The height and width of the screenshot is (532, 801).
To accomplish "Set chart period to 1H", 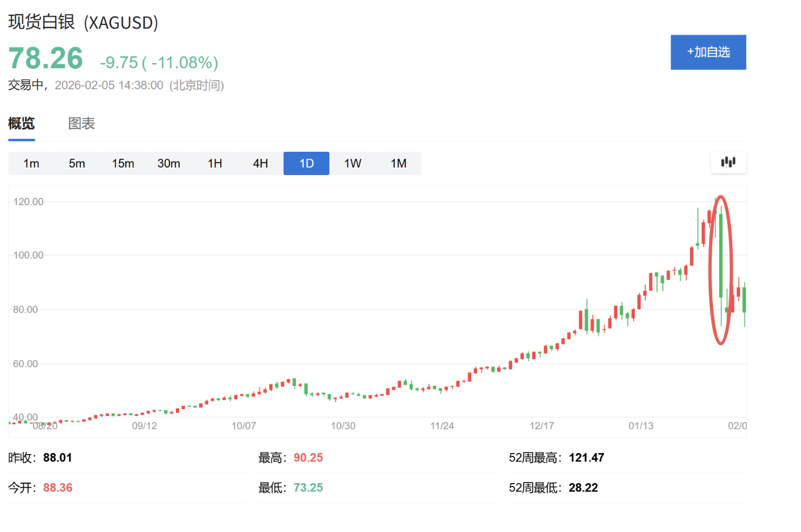I will (215, 164).
